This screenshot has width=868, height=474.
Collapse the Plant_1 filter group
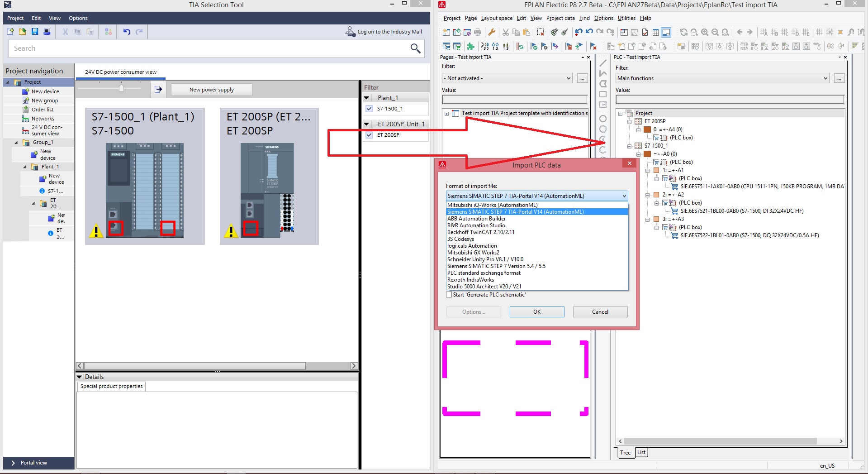point(367,98)
